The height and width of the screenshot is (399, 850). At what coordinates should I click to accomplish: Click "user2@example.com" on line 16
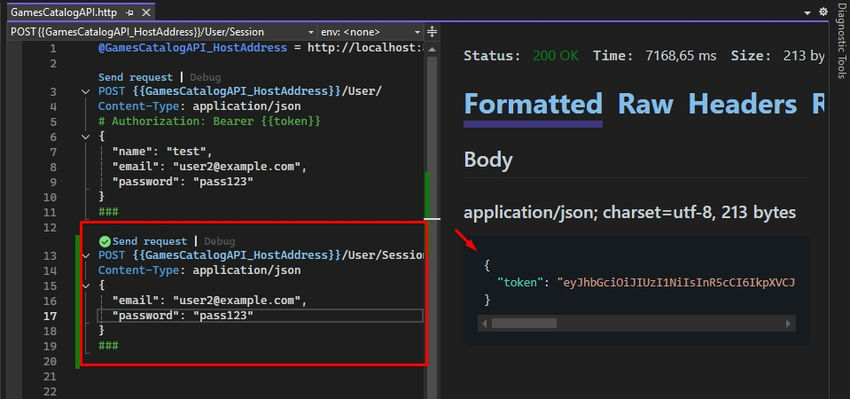click(236, 300)
